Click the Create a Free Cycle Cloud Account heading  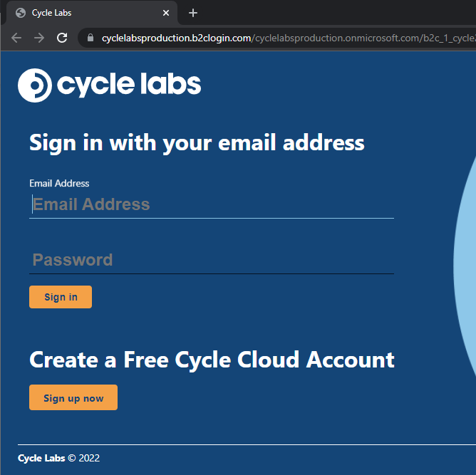pos(212,360)
